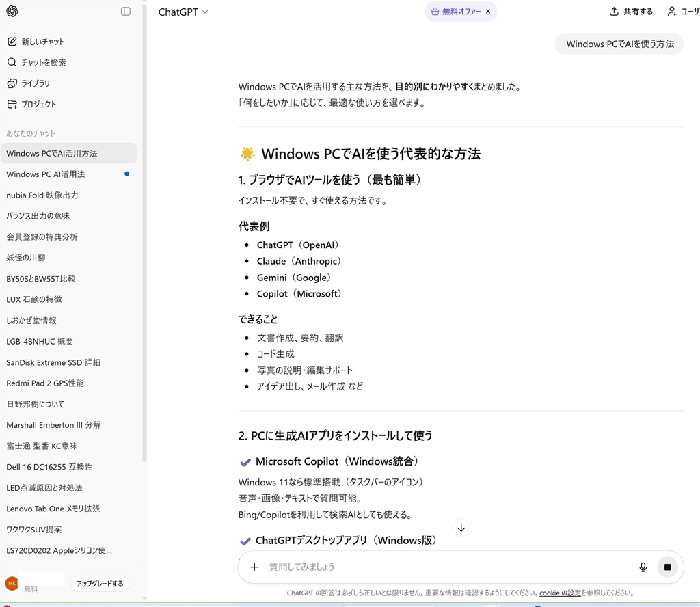Click 共有する share button
Image resolution: width=700 pixels, height=607 pixels.
(x=631, y=12)
